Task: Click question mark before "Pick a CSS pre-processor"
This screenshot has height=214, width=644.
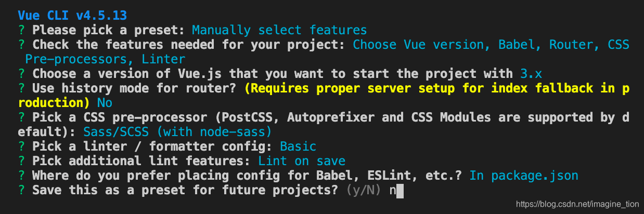Action: 21,117
